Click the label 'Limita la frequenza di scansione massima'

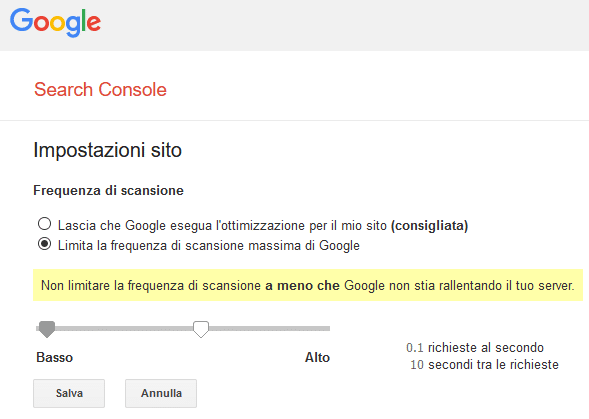coord(209,246)
